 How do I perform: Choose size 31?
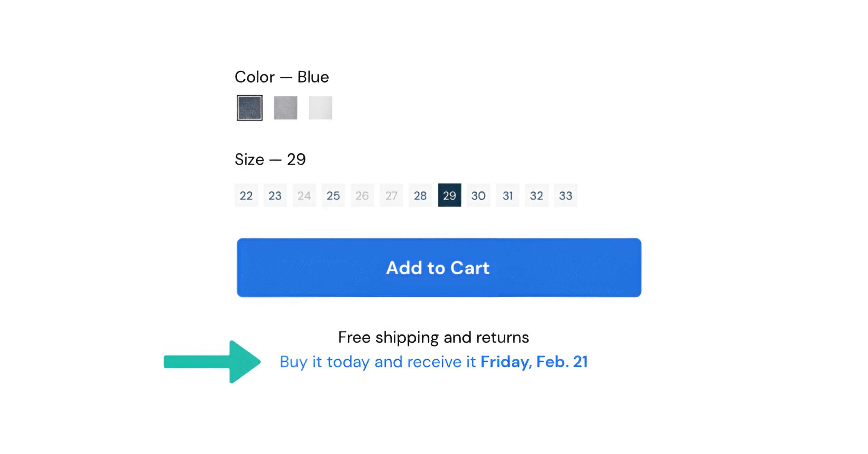coord(507,195)
